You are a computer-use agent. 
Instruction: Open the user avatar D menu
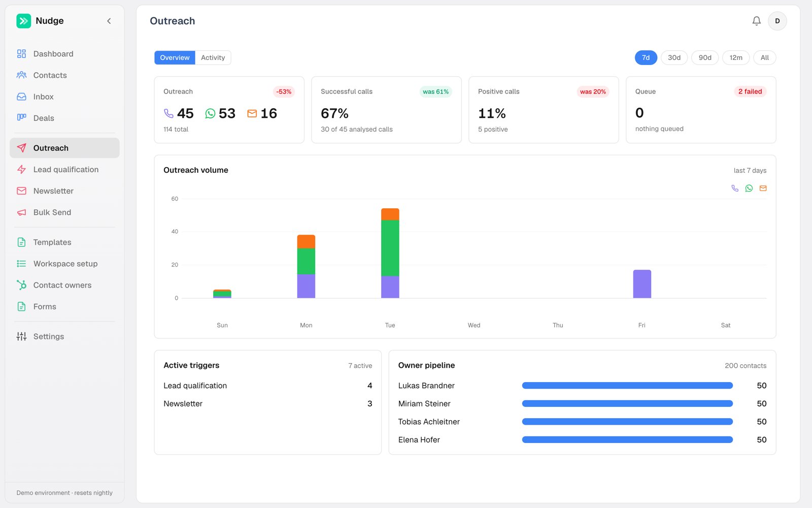pyautogui.click(x=777, y=21)
